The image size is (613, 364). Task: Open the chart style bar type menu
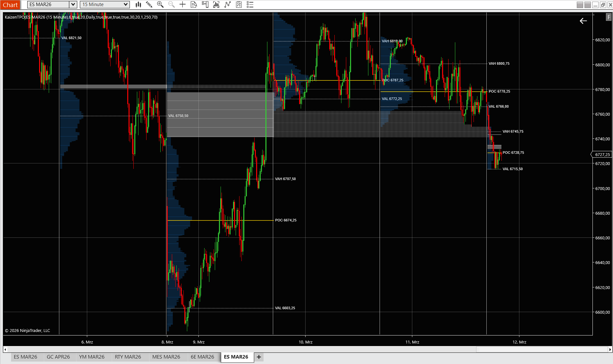(138, 4)
